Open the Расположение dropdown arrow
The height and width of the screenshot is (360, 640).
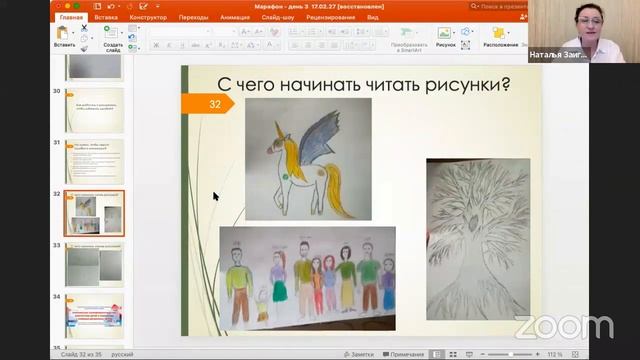click(508, 33)
